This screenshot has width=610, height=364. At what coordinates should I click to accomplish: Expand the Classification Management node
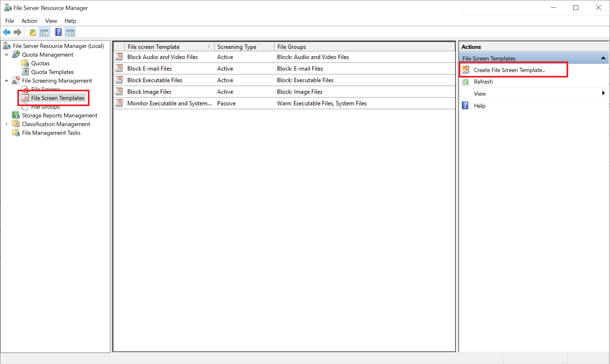pyautogui.click(x=6, y=124)
